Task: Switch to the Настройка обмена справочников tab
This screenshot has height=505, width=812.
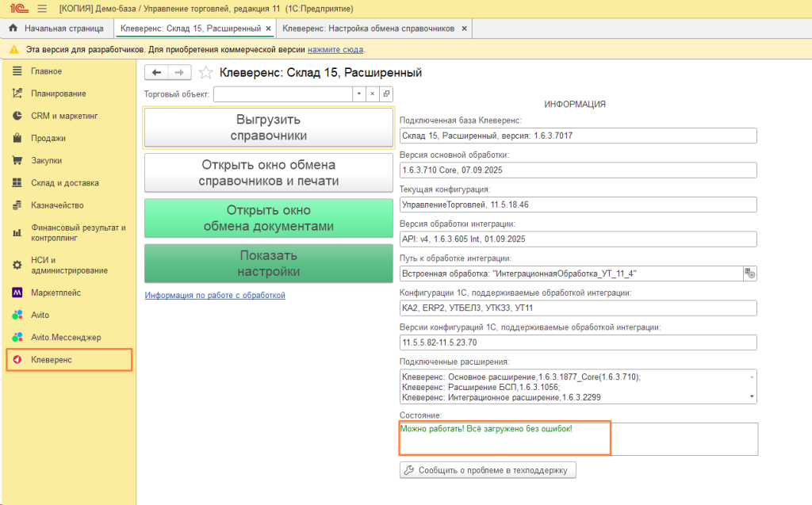Action: click(x=368, y=29)
